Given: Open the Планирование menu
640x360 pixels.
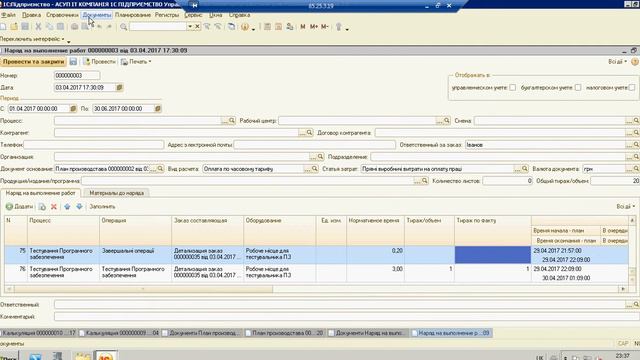Looking at the screenshot, I should [x=133, y=15].
